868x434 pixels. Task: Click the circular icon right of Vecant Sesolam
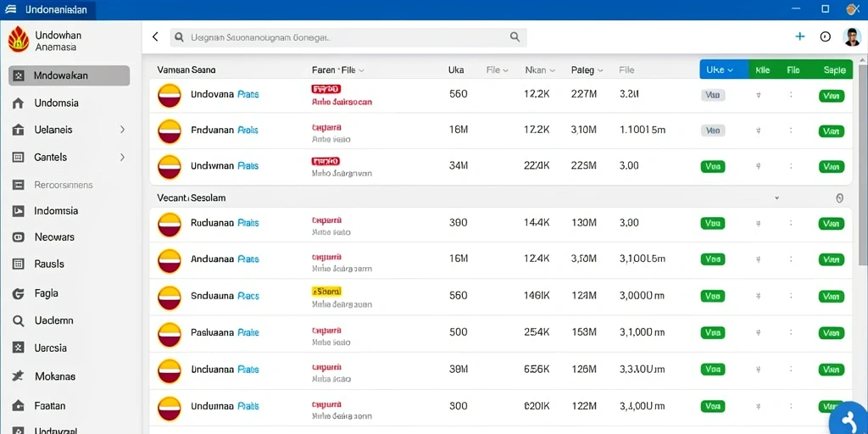pos(840,198)
